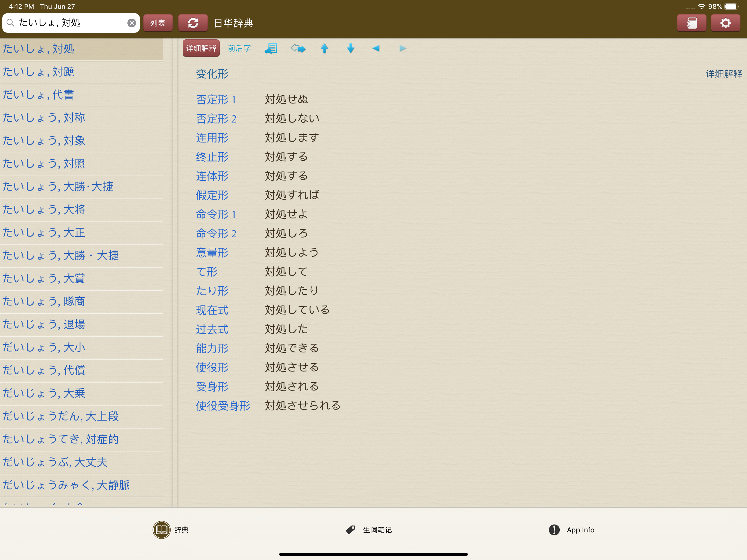
Task: Click 连体形 label
Action: tap(212, 176)
